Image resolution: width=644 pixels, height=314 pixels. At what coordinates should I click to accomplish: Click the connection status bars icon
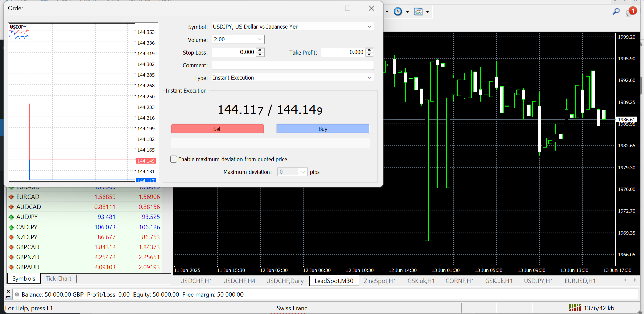(x=575, y=308)
